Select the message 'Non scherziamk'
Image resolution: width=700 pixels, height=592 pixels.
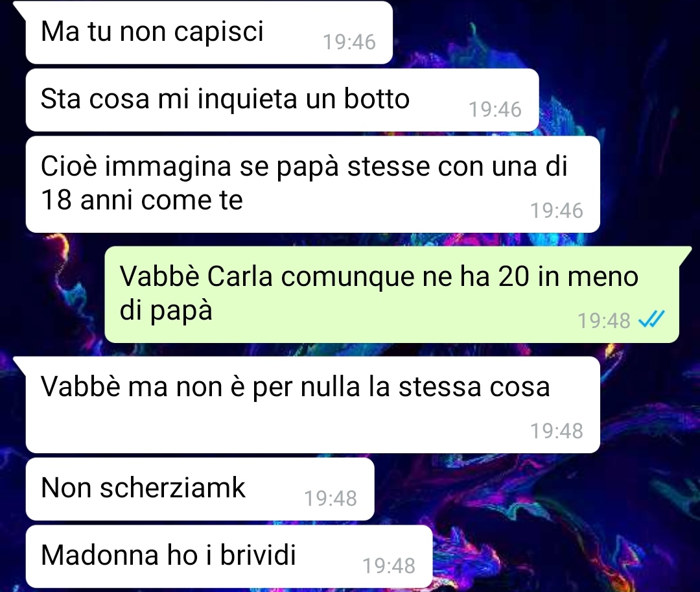[x=200, y=489]
